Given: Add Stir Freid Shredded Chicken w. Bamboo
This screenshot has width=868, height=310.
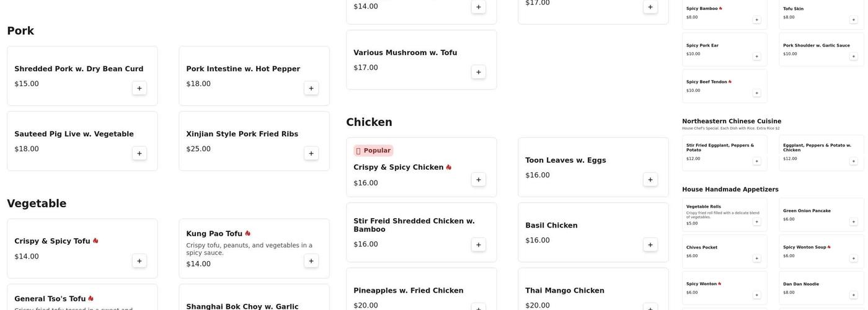Looking at the screenshot, I should coord(479,245).
